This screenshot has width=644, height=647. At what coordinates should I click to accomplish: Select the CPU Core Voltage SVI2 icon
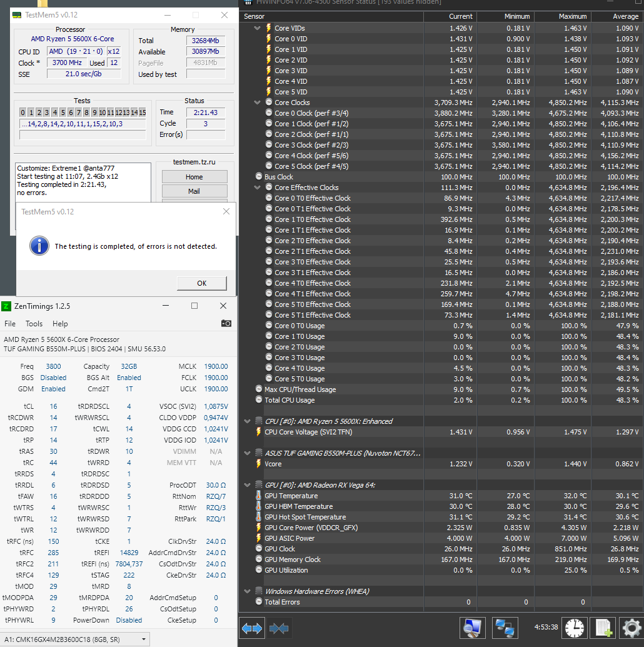(x=258, y=432)
